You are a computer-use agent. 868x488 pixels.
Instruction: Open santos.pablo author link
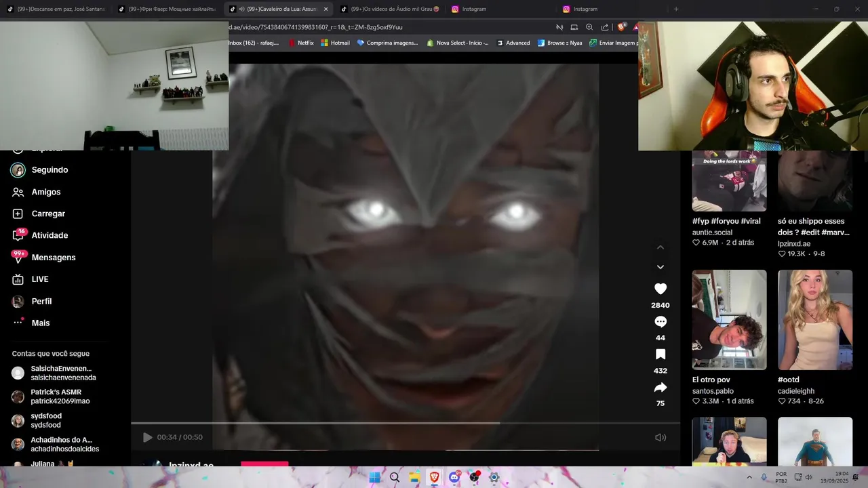point(713,391)
